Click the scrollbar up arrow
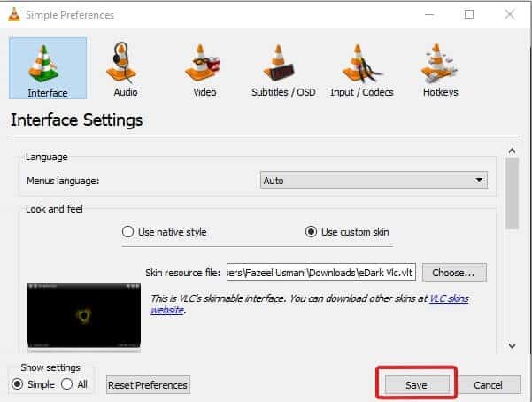The image size is (532, 402). click(512, 151)
